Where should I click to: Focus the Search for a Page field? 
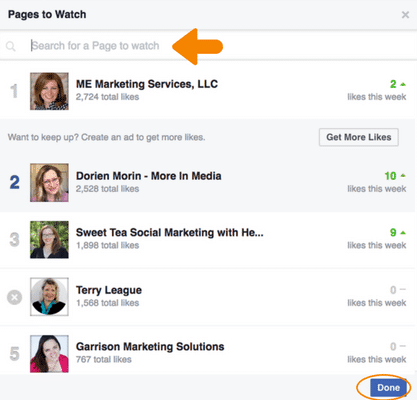208,46
